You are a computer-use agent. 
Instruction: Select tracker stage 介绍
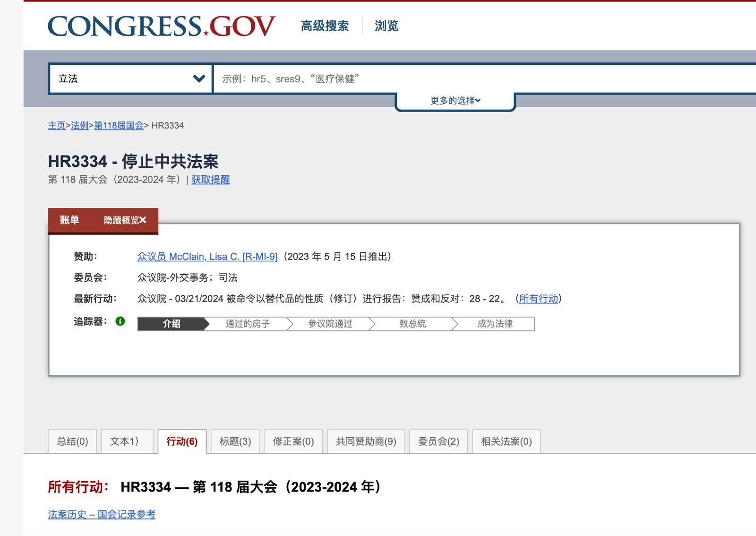click(x=172, y=324)
